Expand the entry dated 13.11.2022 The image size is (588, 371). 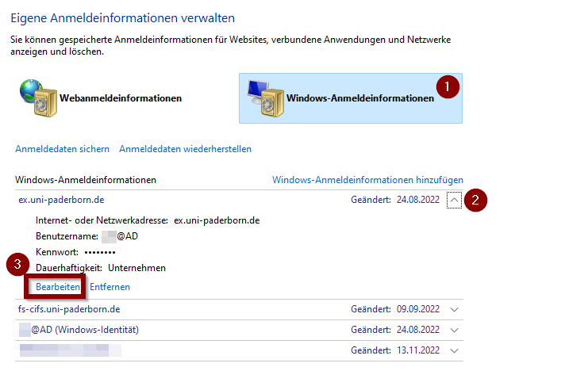(x=454, y=350)
